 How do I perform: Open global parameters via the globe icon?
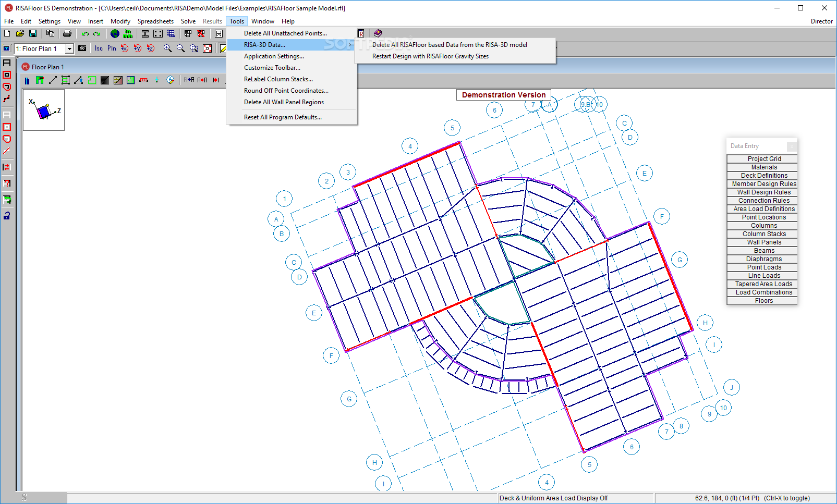115,33
